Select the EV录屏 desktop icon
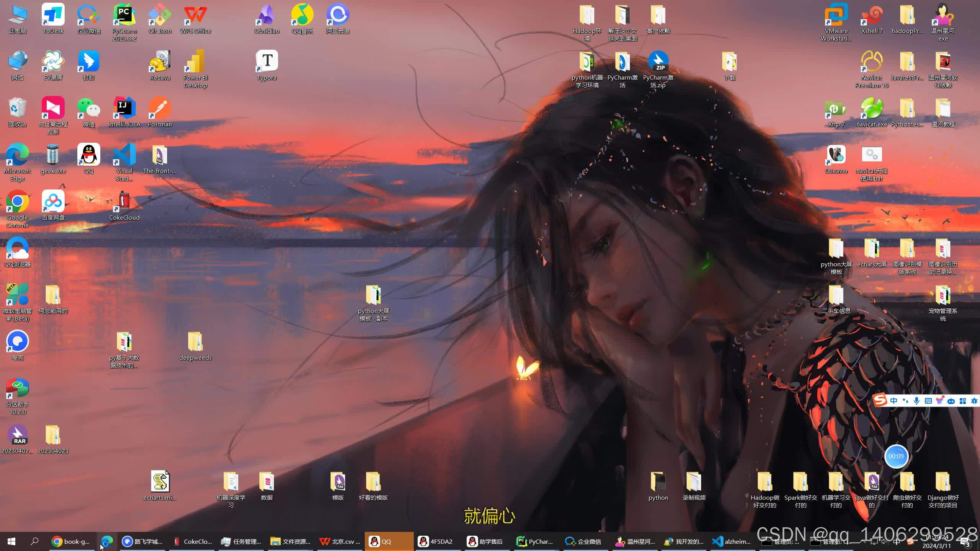Screen dimensions: 980x551 (x=53, y=66)
